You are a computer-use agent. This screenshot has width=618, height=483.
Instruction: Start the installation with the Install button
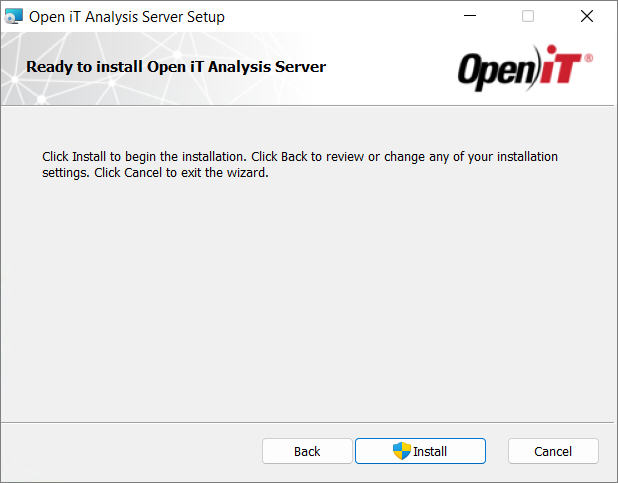coord(420,451)
